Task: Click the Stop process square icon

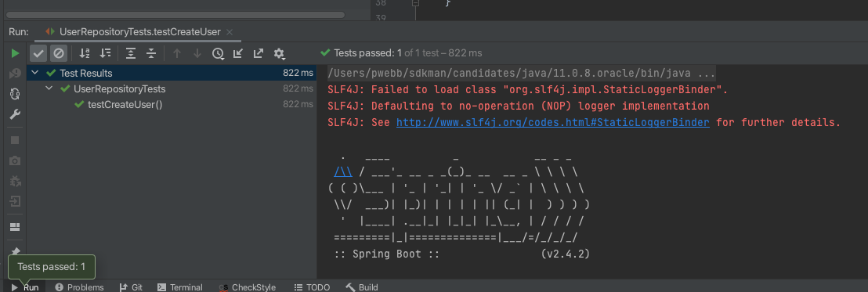Action: 15,140
